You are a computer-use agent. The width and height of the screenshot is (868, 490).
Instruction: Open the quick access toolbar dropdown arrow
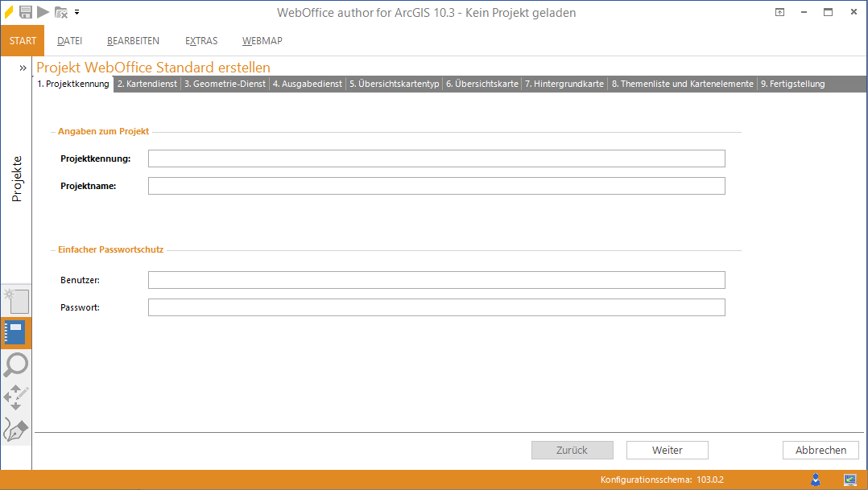coord(76,12)
